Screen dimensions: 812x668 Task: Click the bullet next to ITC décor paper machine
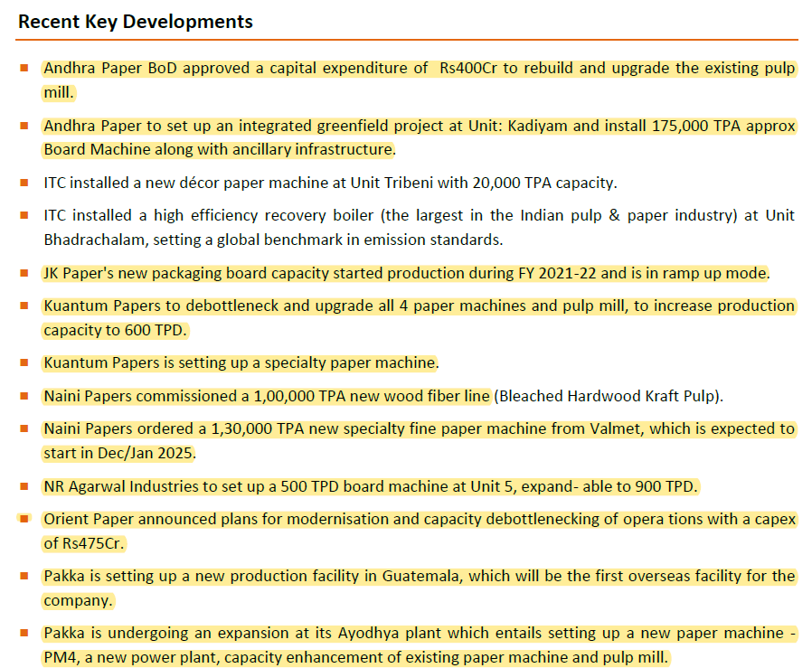[x=24, y=183]
